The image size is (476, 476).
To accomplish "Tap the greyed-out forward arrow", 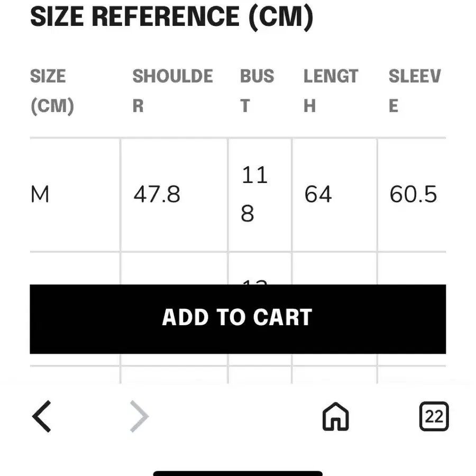I will (x=139, y=416).
